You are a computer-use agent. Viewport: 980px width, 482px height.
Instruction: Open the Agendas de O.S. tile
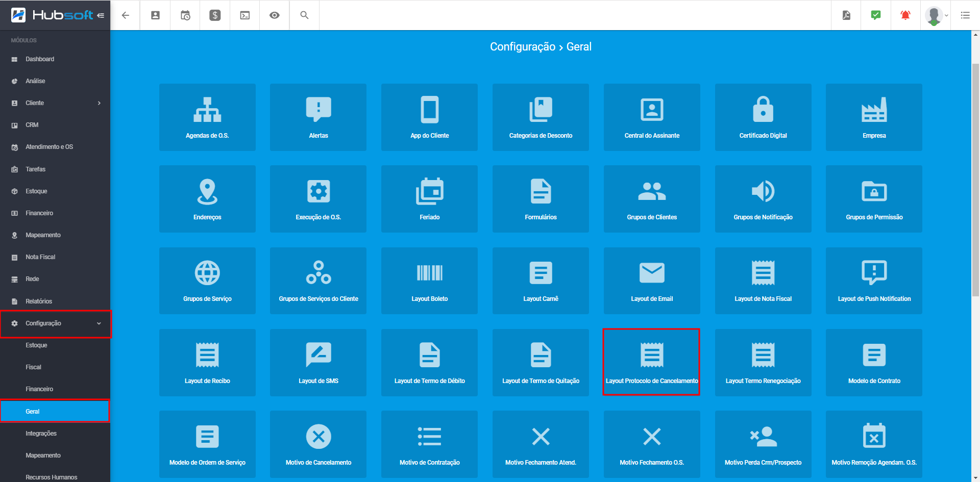pos(207,117)
